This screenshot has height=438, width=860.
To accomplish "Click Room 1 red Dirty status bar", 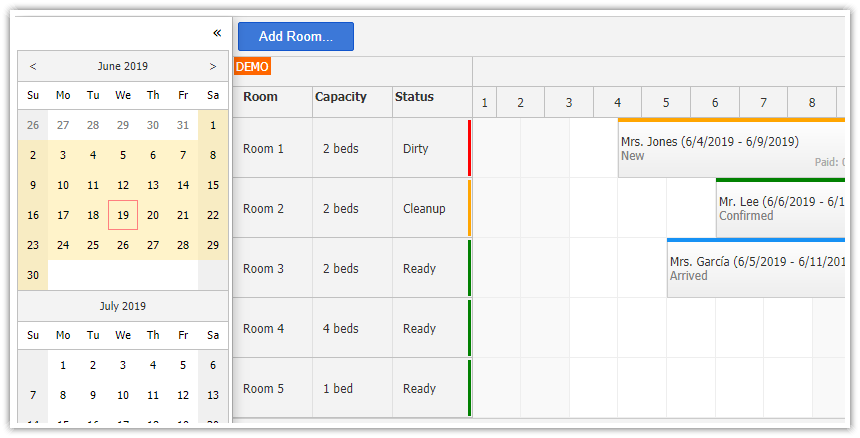I will click(x=469, y=148).
